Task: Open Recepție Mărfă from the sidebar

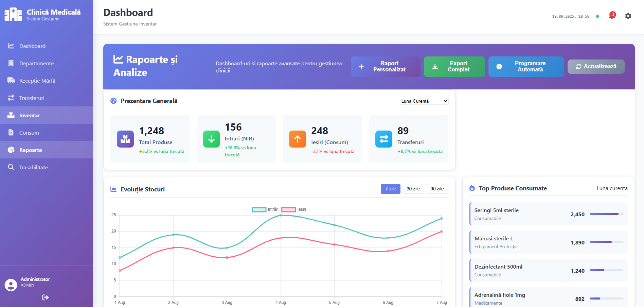Action: pyautogui.click(x=37, y=81)
